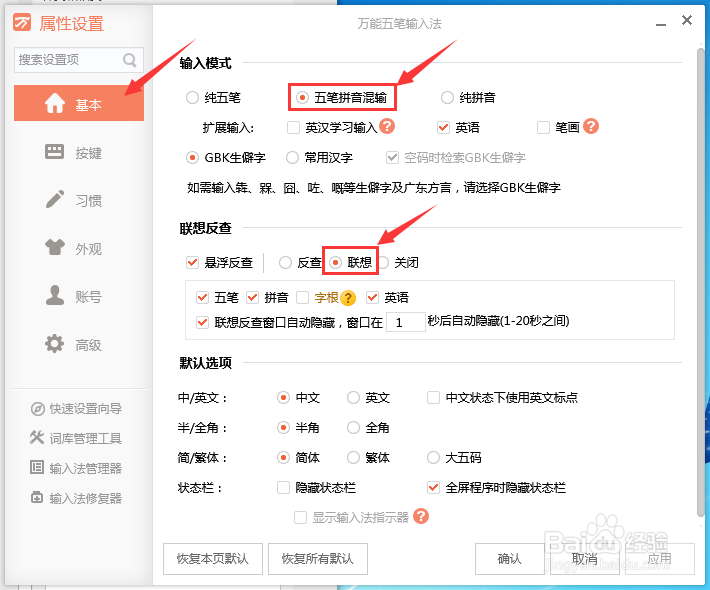The height and width of the screenshot is (590, 710).
Task: Confirm settings with 确认 button
Action: [x=510, y=559]
